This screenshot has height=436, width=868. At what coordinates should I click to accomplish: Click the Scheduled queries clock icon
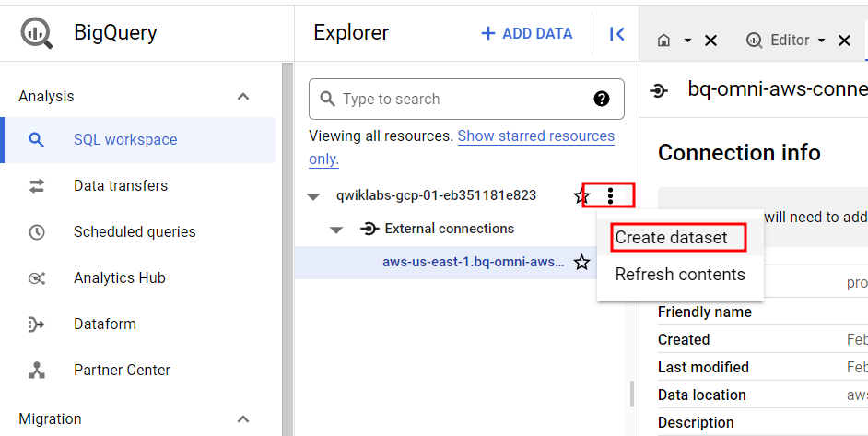pos(37,231)
